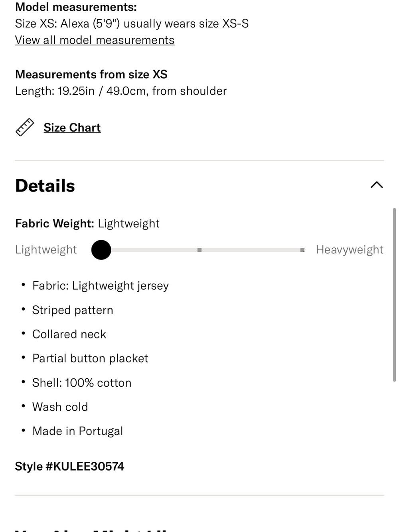Collapse the Details section chevron
The image size is (399, 532).
pyautogui.click(x=377, y=185)
